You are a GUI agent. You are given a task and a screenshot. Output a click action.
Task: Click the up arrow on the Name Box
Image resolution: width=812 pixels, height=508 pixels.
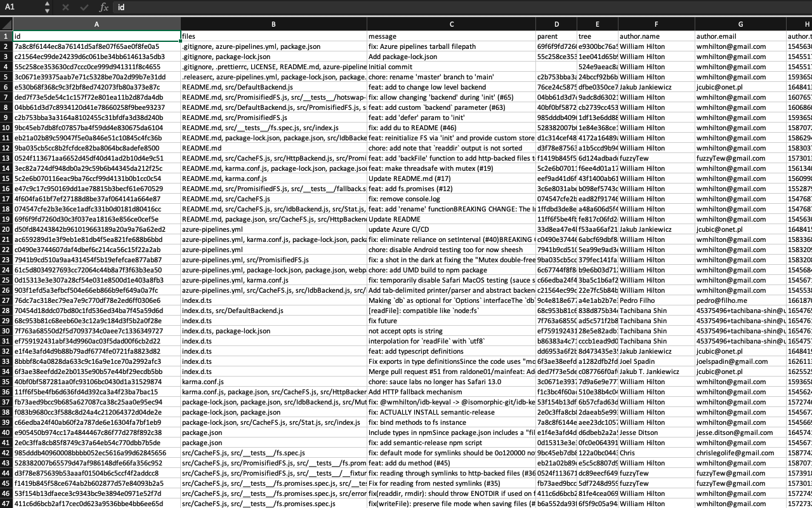point(47,4)
